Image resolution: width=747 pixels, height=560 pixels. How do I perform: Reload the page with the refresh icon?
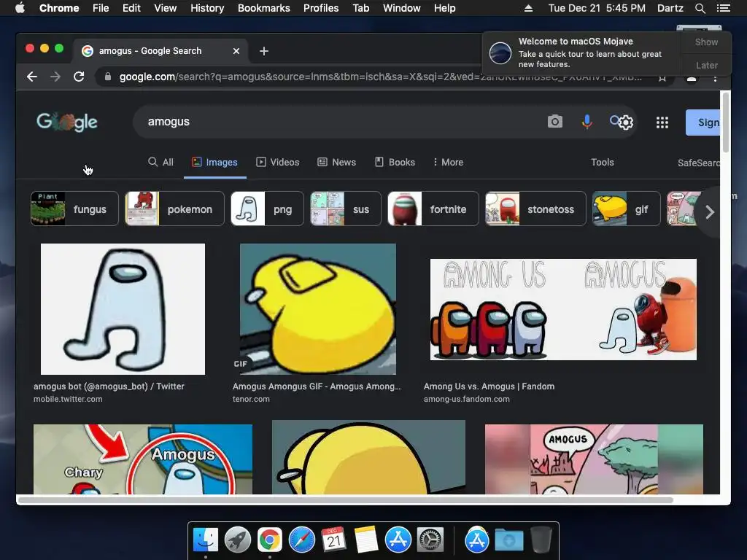tap(79, 77)
